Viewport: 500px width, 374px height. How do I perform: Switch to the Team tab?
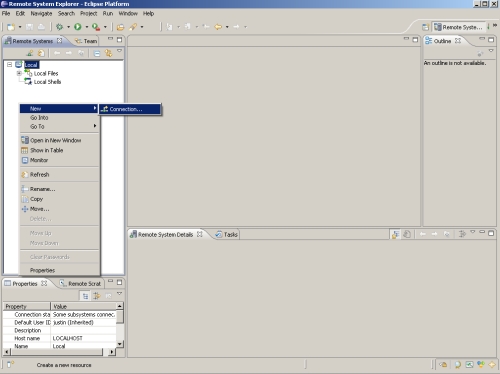(86, 41)
